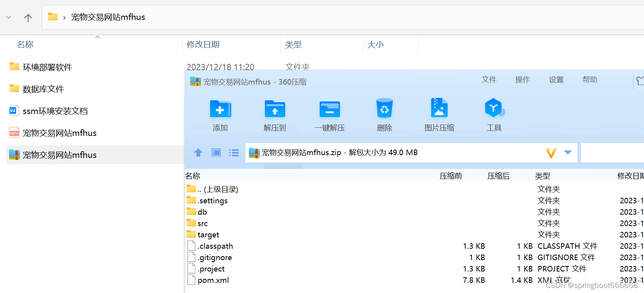Sort archive list by 压缩前 column
The height and width of the screenshot is (293, 644).
[x=451, y=176]
